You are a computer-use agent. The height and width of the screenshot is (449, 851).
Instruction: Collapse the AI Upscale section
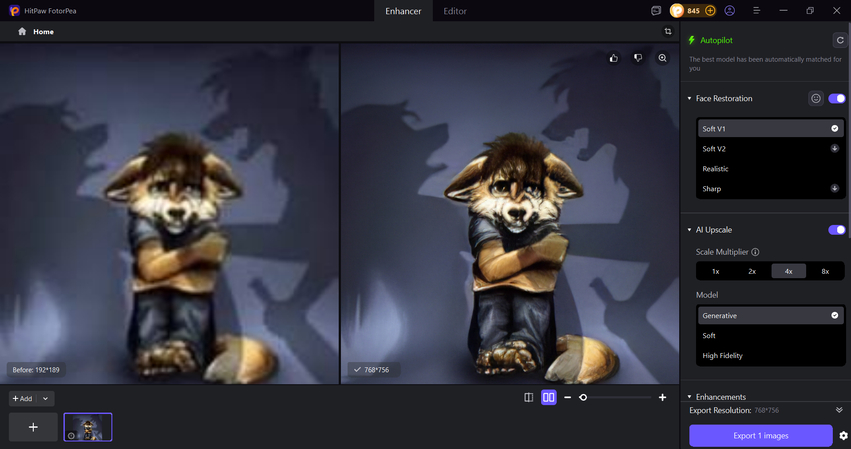(x=689, y=230)
